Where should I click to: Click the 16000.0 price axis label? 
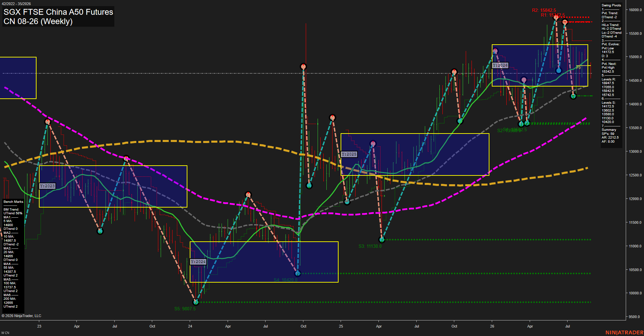635,10
